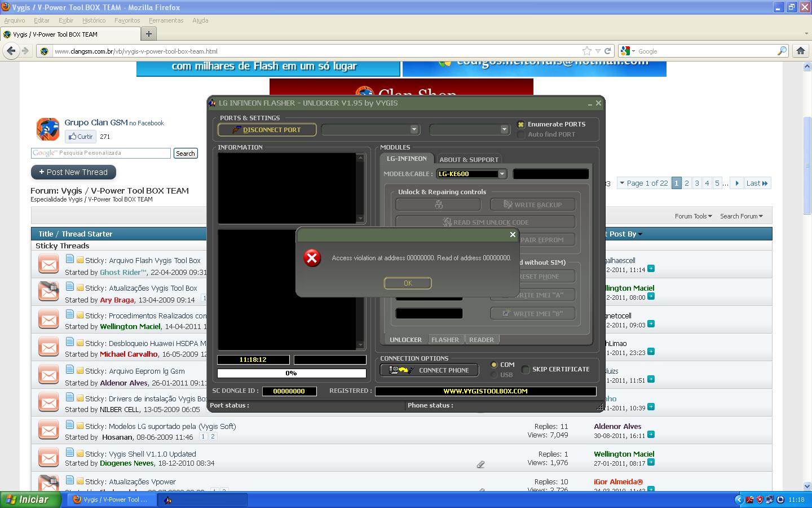This screenshot has width=812, height=508.
Task: Expand the LG-KE600 model dropdown
Action: 502,174
